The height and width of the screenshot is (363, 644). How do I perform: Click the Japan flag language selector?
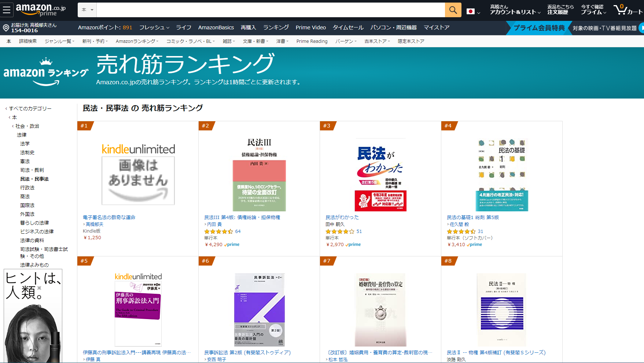pos(473,12)
